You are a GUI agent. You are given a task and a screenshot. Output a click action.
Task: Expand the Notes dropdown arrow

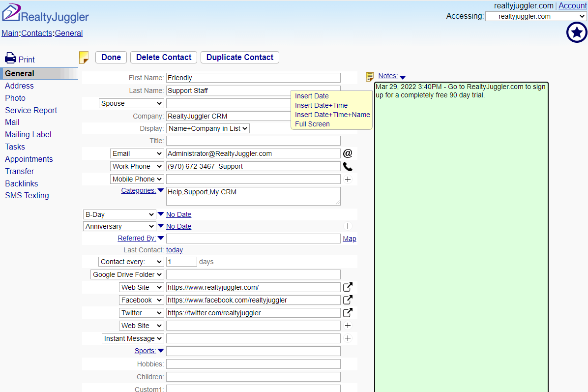click(x=403, y=77)
